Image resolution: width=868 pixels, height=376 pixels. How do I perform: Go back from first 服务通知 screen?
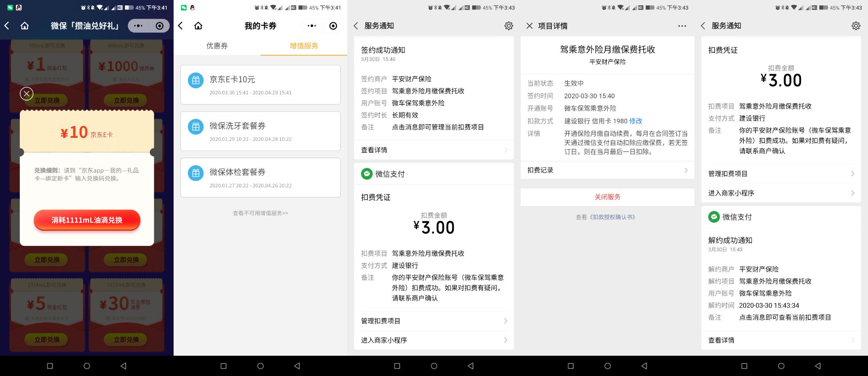(356, 26)
